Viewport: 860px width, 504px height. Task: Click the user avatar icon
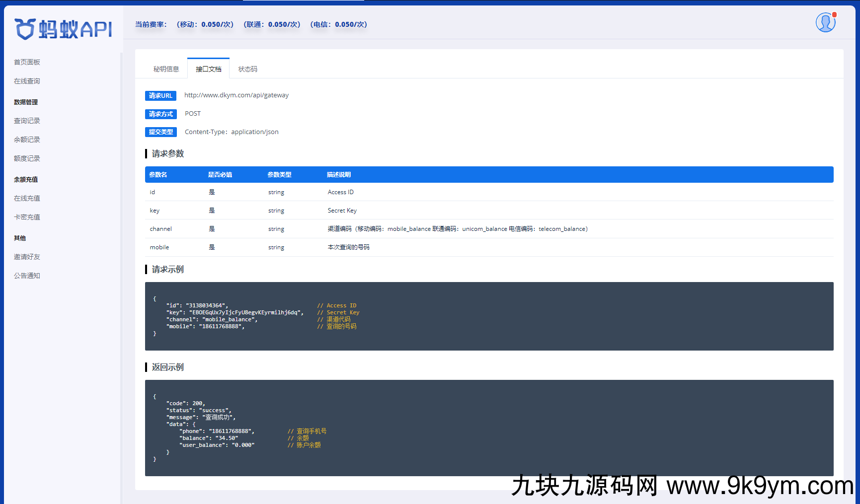coord(825,23)
